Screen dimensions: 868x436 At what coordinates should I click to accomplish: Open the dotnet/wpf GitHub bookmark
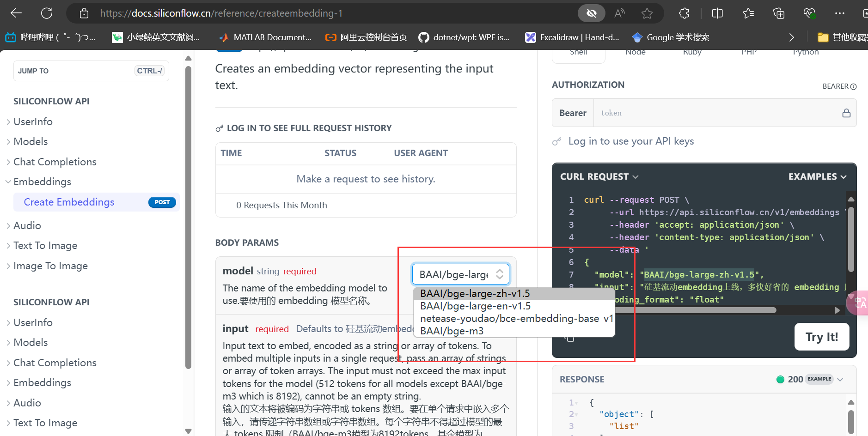[464, 37]
